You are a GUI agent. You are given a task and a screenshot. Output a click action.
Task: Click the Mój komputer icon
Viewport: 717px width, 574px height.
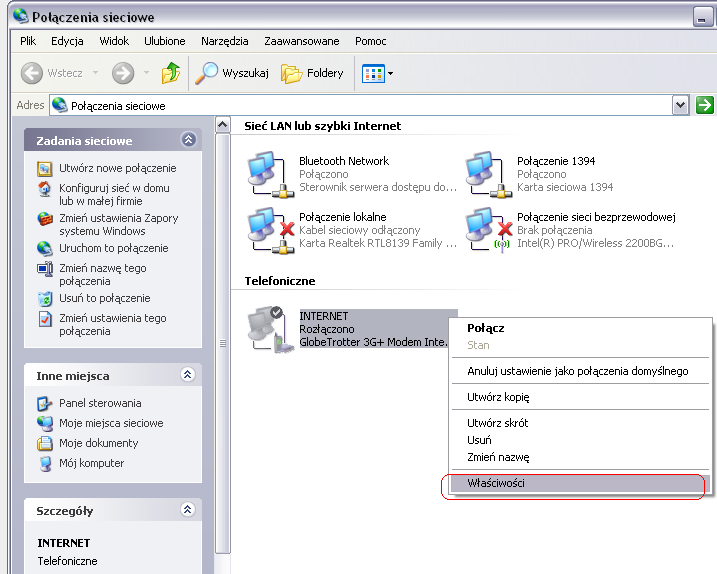coord(45,463)
